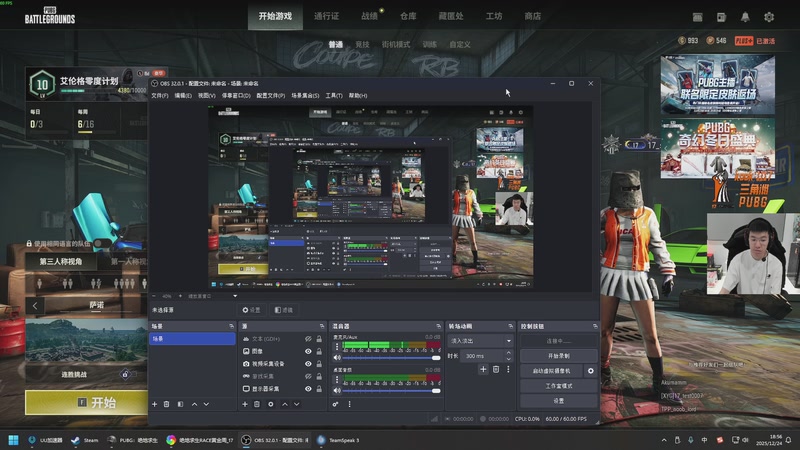The height and width of the screenshot is (450, 800).
Task: Open the 帮助(H) menu in OBS
Action: [x=358, y=95]
